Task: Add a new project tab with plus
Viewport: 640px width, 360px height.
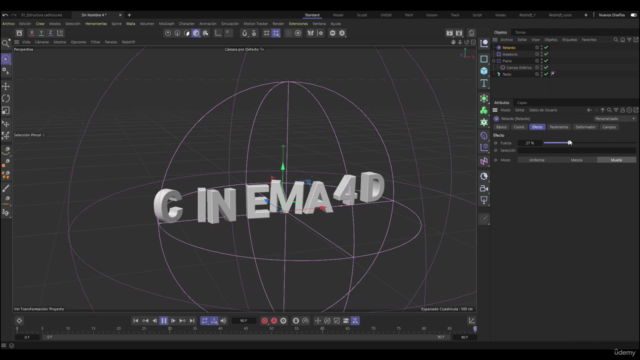Action: pyautogui.click(x=129, y=15)
